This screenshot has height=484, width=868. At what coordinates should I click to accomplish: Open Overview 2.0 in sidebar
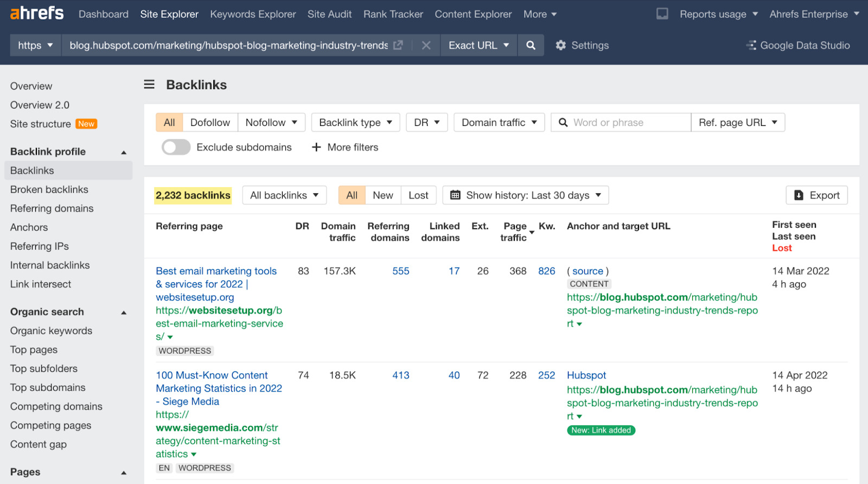[x=40, y=105]
